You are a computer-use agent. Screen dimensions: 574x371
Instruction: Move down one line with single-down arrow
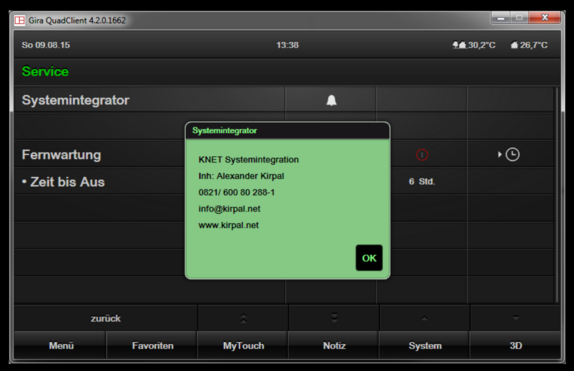point(515,318)
